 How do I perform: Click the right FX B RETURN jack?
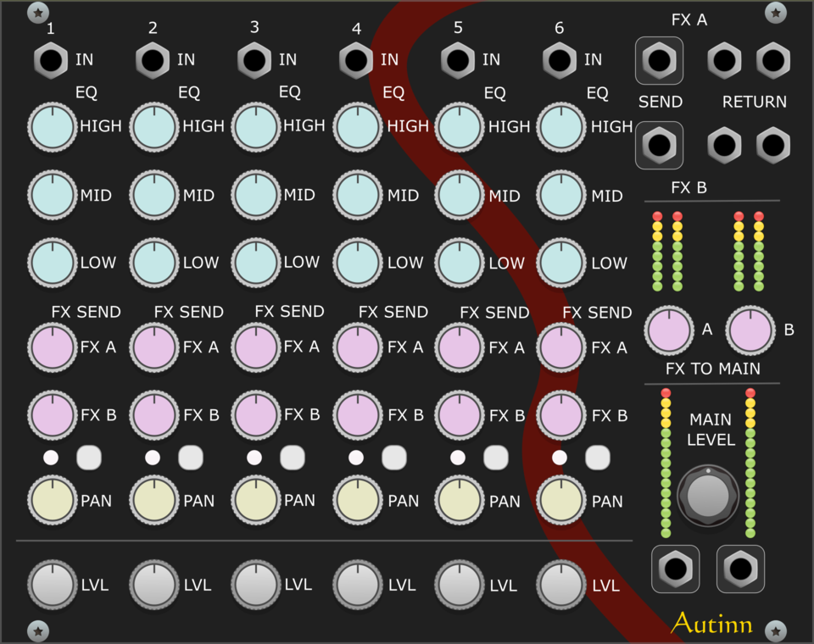pos(773,145)
